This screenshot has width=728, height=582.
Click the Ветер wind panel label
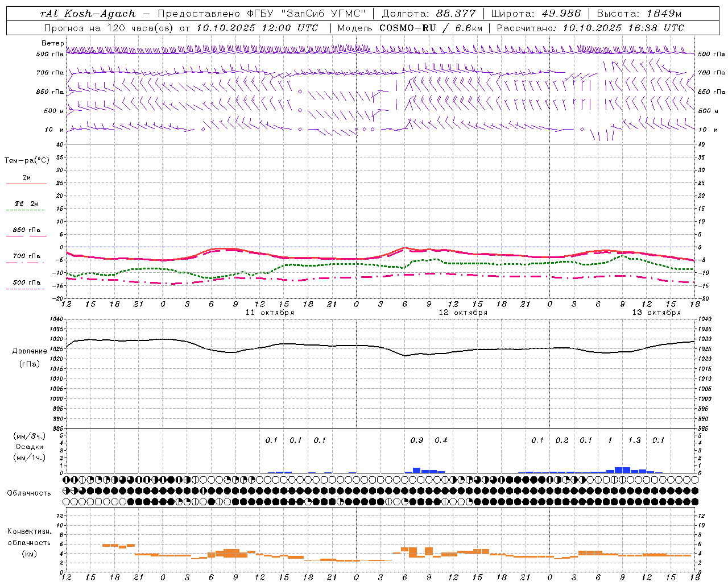[53, 43]
